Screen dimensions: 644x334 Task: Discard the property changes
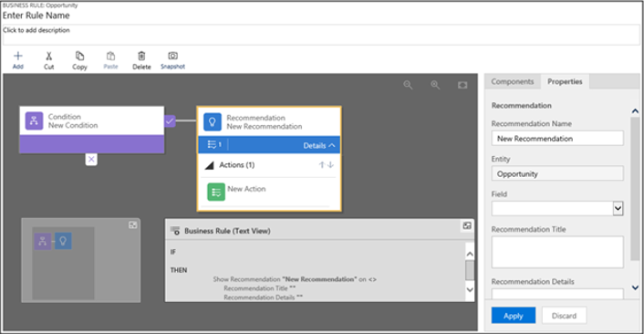coord(564,316)
